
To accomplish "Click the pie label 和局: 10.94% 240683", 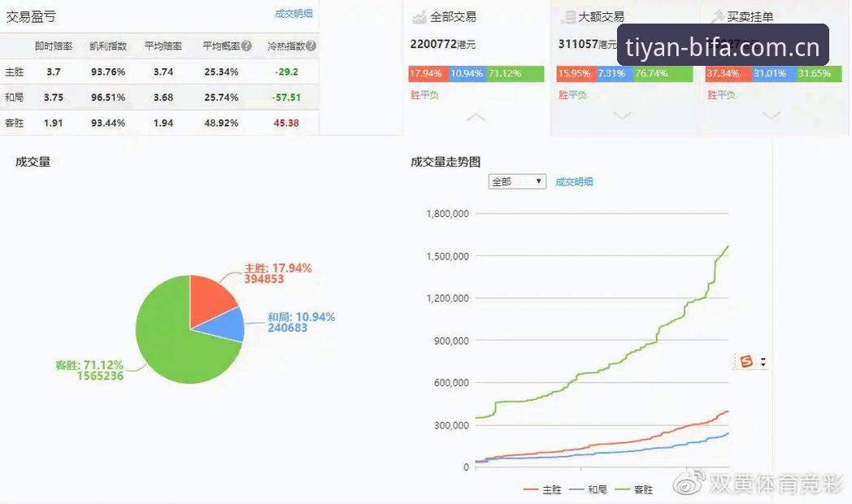I will coord(301,322).
